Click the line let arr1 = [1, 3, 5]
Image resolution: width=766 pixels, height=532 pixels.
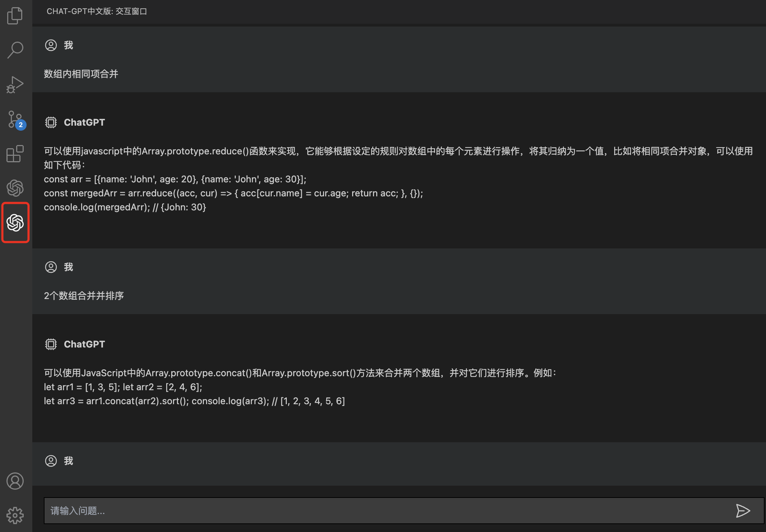(x=123, y=387)
